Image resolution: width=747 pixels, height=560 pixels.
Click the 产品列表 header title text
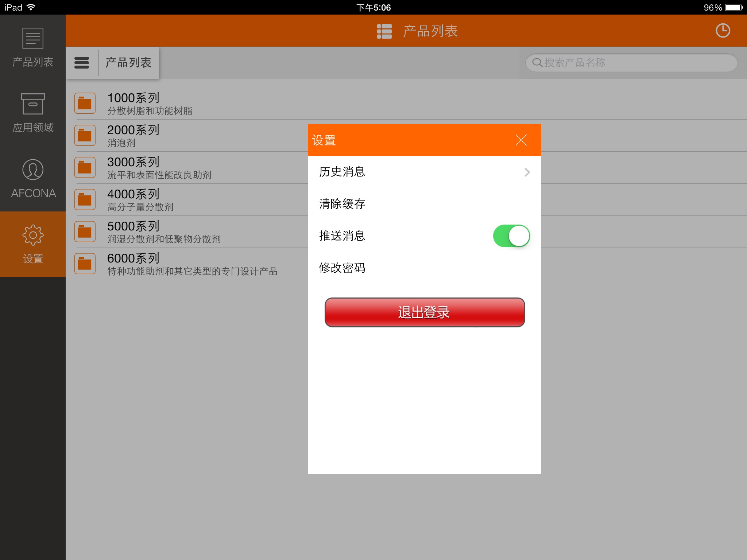[430, 31]
